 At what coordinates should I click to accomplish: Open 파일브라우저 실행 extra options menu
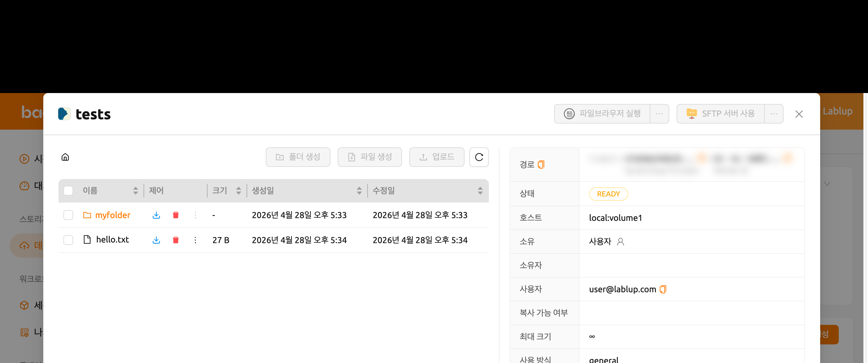coord(660,114)
